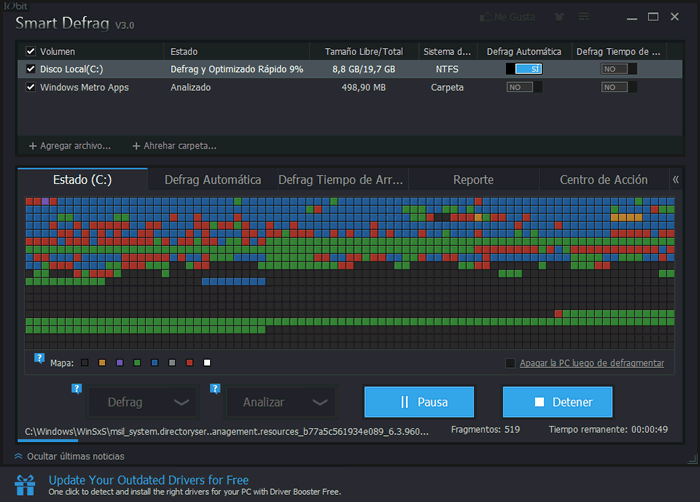The height and width of the screenshot is (502, 700).
Task: Click the Pausa button
Action: click(419, 402)
